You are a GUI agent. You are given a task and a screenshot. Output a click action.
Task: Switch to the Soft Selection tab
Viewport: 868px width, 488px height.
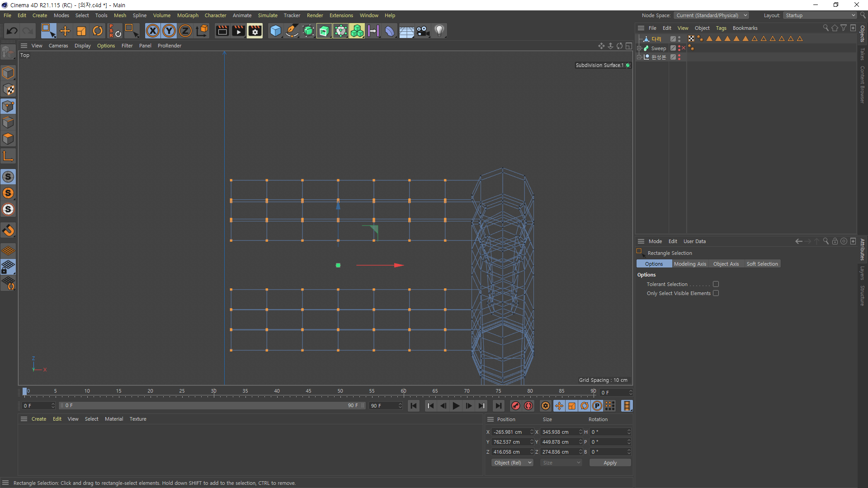(x=762, y=264)
